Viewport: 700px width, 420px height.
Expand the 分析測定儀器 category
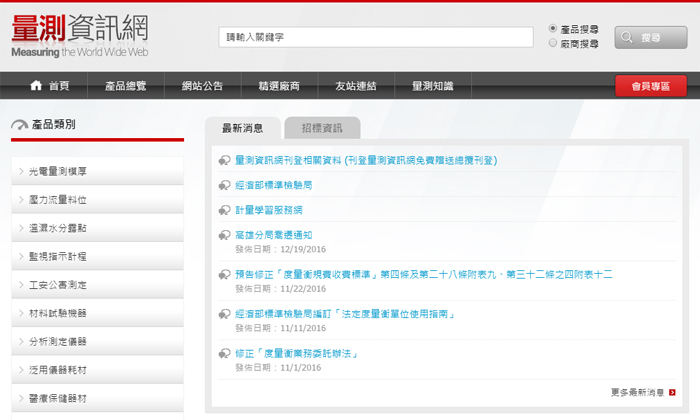[x=97, y=341]
